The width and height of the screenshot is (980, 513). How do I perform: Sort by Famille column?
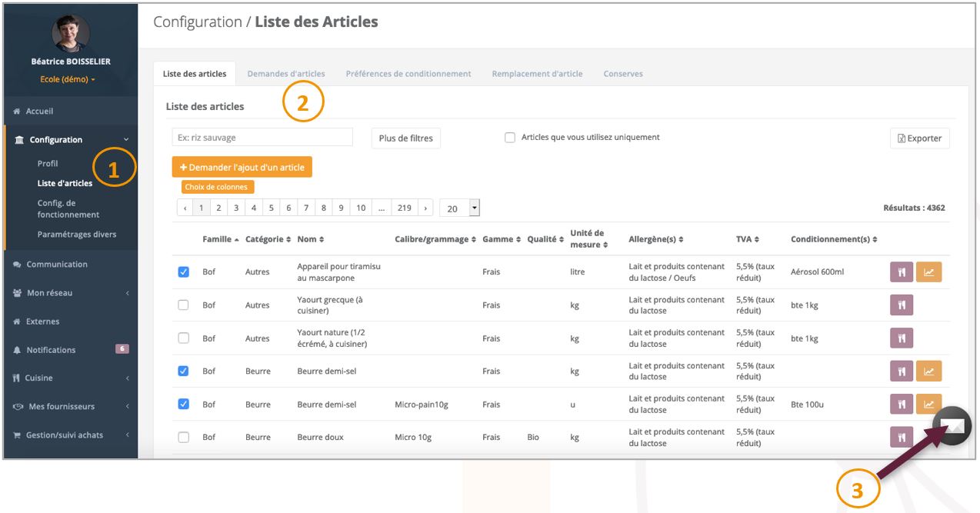coord(220,239)
